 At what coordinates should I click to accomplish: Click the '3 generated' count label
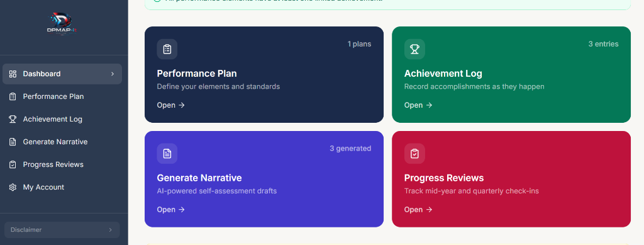(350, 149)
